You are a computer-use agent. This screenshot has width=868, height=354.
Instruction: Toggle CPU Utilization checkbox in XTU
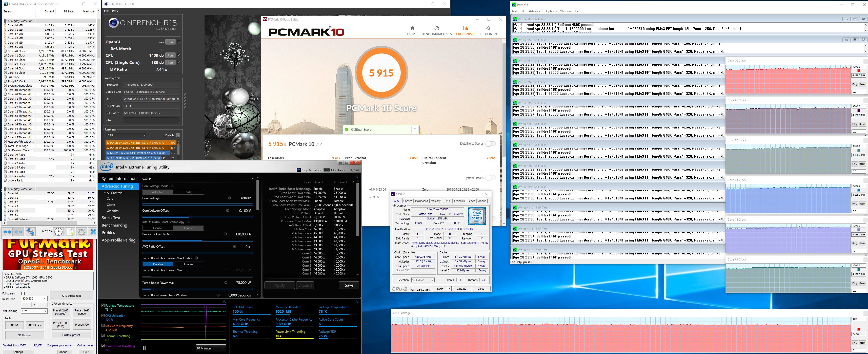(x=103, y=315)
